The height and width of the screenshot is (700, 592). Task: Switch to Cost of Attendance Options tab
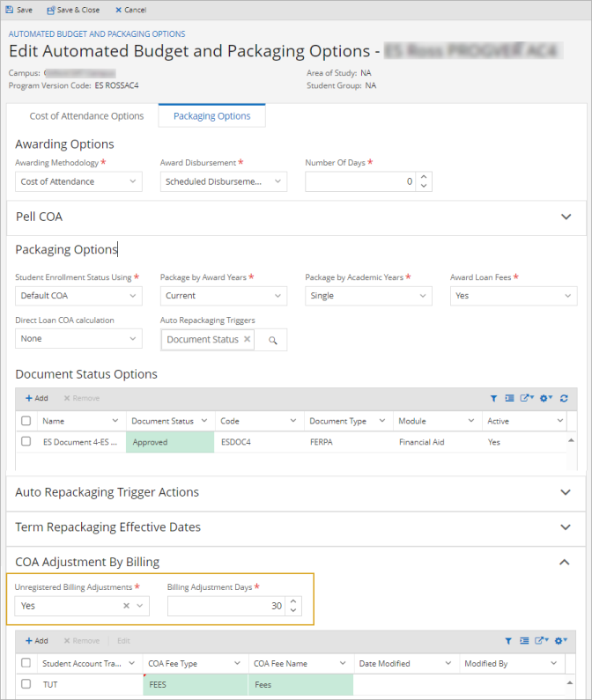tap(86, 116)
